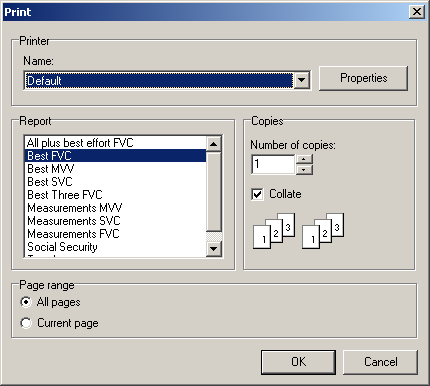This screenshot has height=386, width=430.
Task: Decrease number of copies with down spinner
Action: click(304, 169)
